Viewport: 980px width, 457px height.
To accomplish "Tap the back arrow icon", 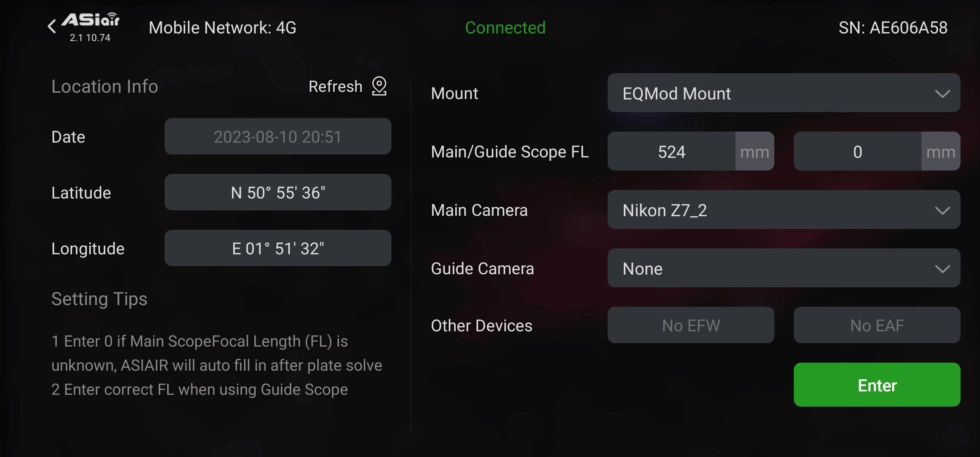I will [52, 27].
